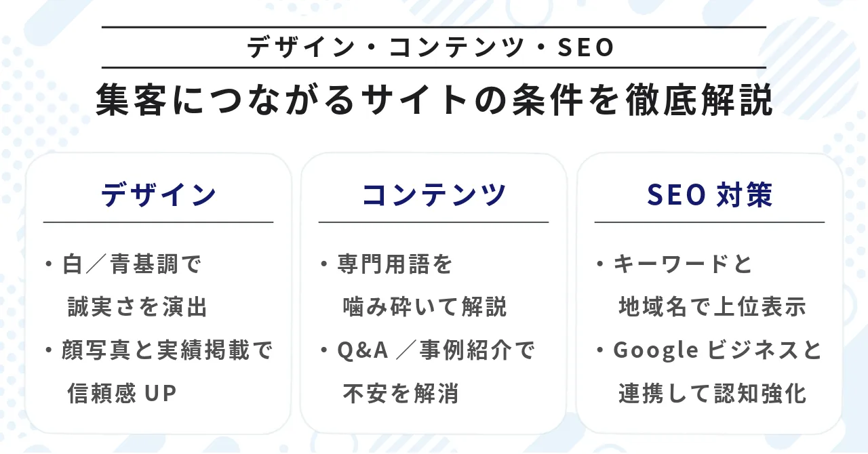Viewport: 868px width, 454px height.
Task: Select the "SEO 対策" card heading
Action: (709, 195)
